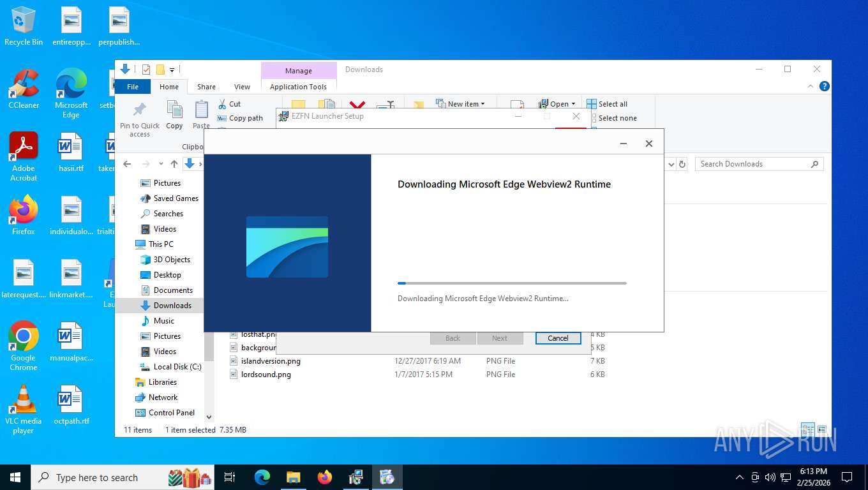Open the ribbon Open dropdown
868x490 pixels.
(x=557, y=104)
